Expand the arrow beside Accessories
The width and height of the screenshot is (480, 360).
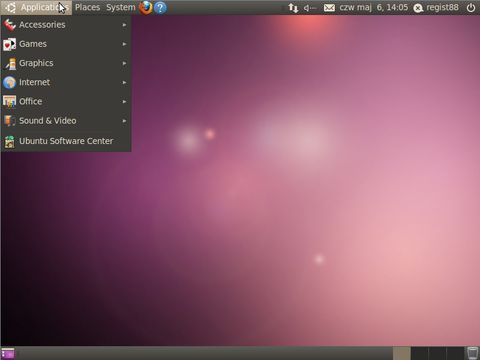[x=124, y=25]
